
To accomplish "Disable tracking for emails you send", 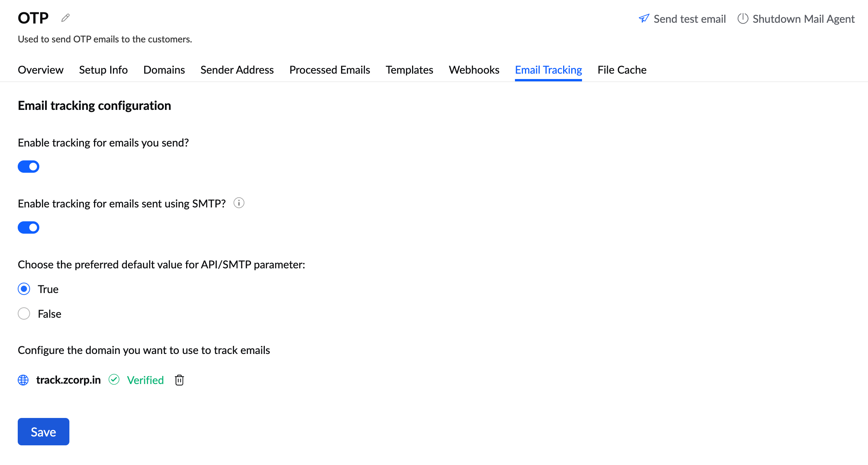I will coord(28,166).
